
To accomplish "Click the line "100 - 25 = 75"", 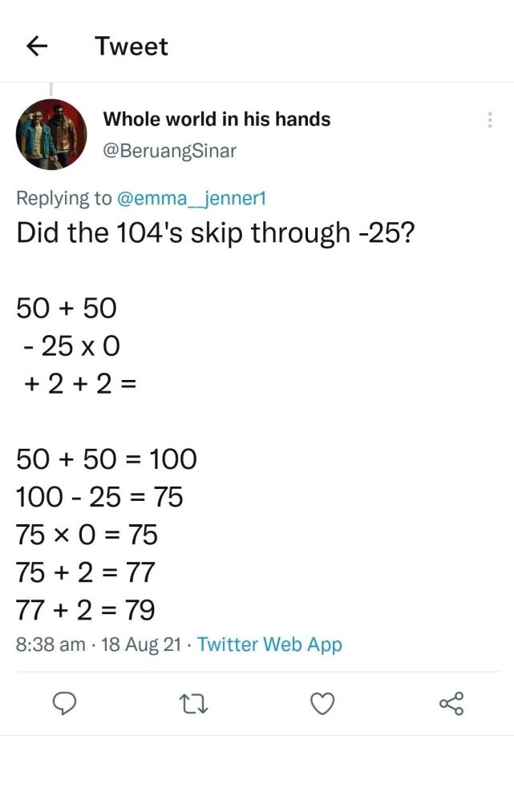I will coord(99,497).
